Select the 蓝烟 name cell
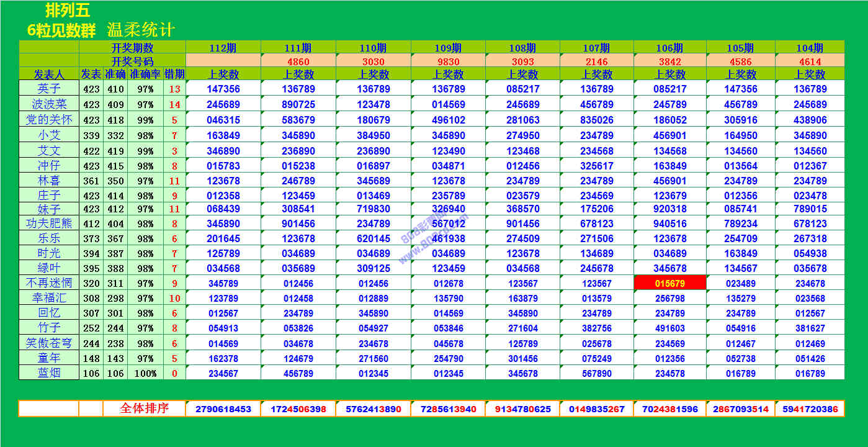This screenshot has width=868, height=447. (x=49, y=372)
